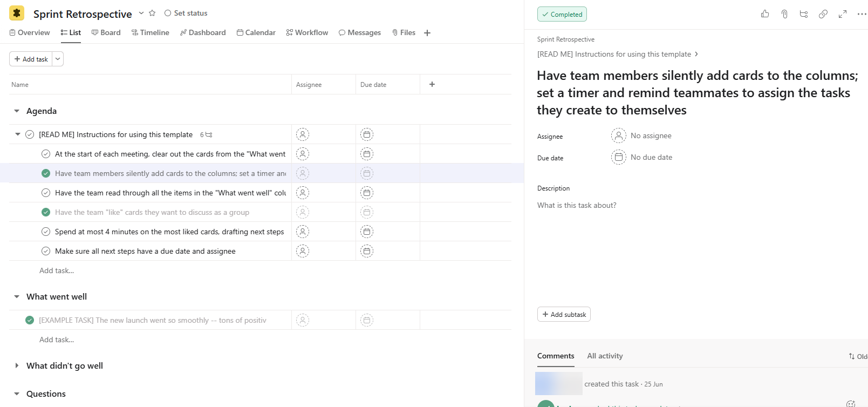The width and height of the screenshot is (868, 407).
Task: Switch to the Timeline tab
Action: (151, 33)
